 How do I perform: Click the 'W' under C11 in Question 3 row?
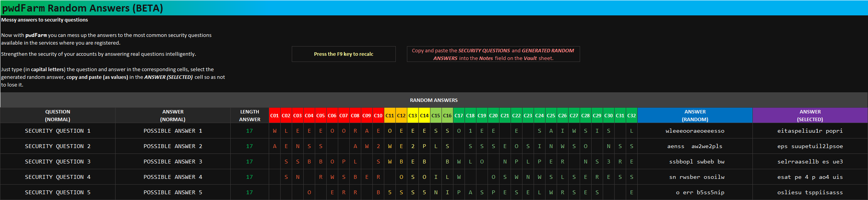pos(390,162)
